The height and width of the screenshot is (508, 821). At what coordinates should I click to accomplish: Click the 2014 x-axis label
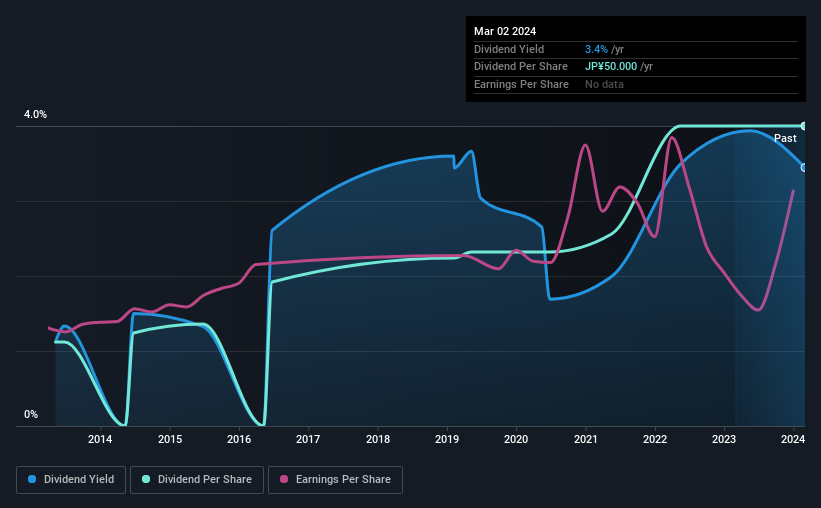(99, 439)
